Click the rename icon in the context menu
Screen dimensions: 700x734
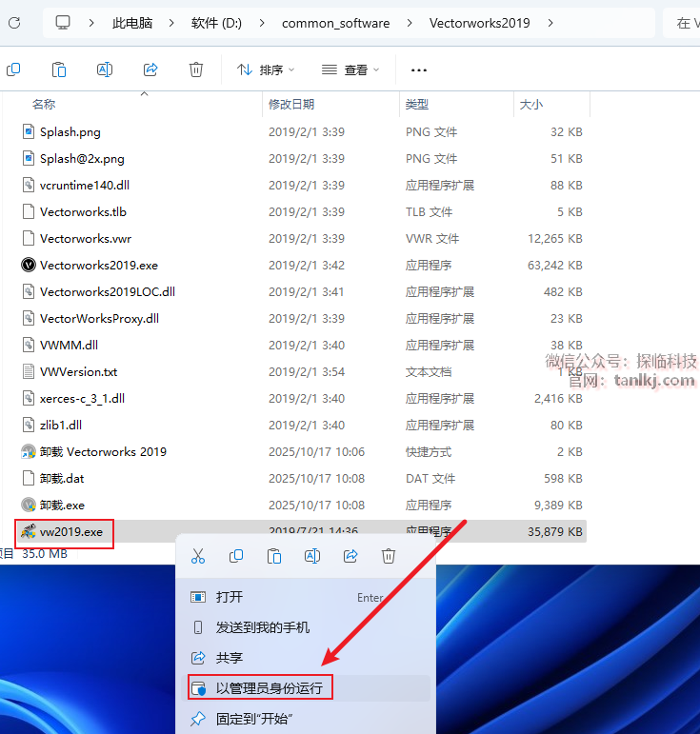coord(311,556)
